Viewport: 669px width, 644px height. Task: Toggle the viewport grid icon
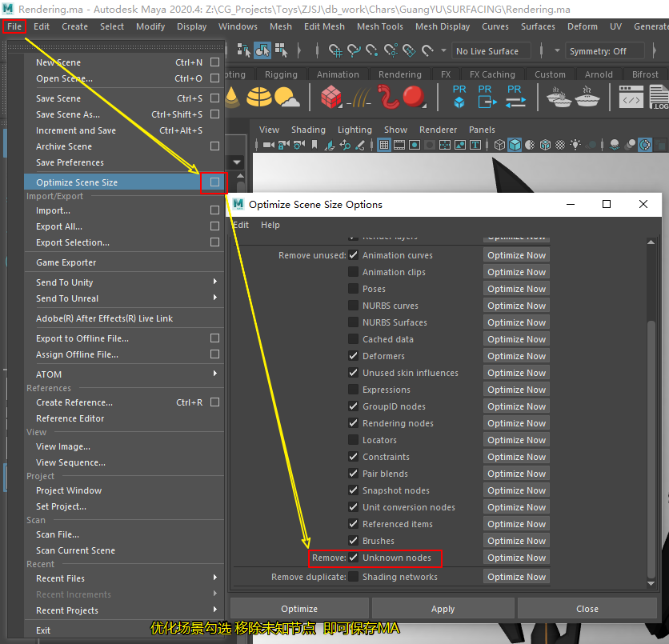(384, 146)
